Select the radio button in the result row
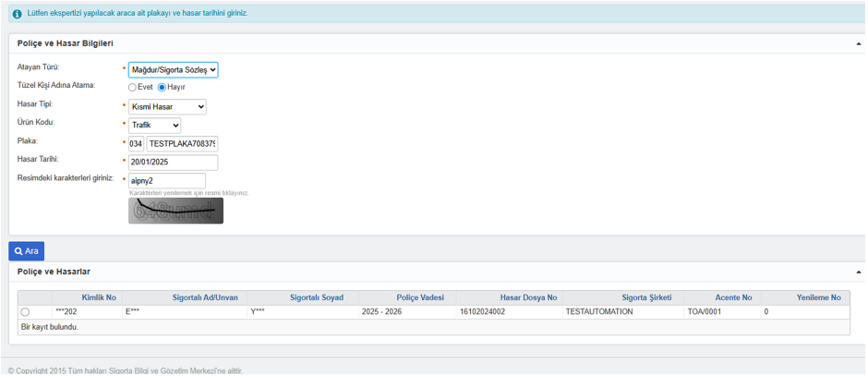Viewport: 868px width, 376px height. click(x=25, y=312)
